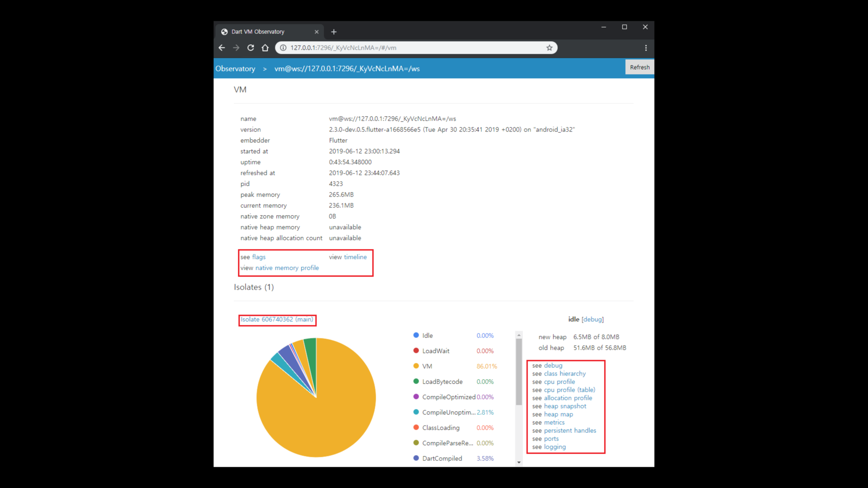This screenshot has width=868, height=488.
Task: Click the home icon in toolbar
Action: point(265,48)
